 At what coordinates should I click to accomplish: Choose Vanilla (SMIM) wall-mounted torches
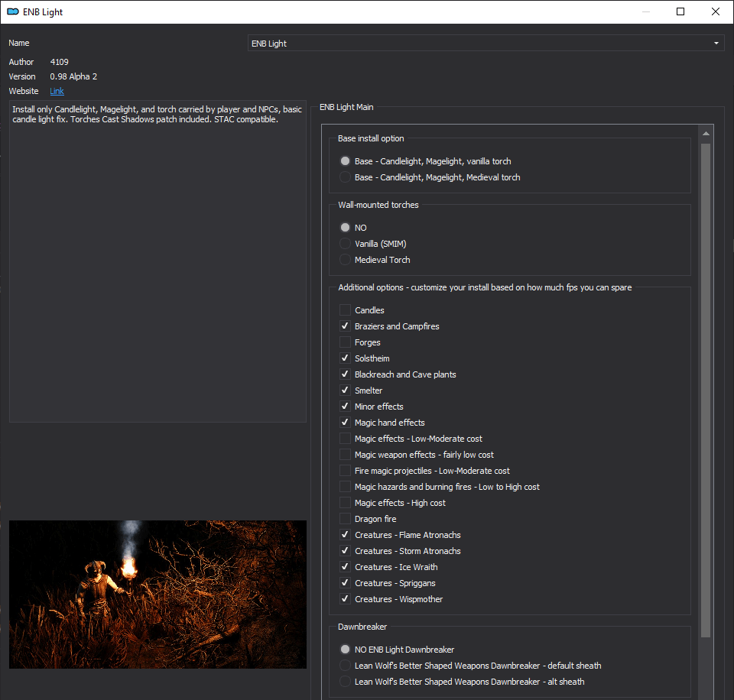coord(345,243)
